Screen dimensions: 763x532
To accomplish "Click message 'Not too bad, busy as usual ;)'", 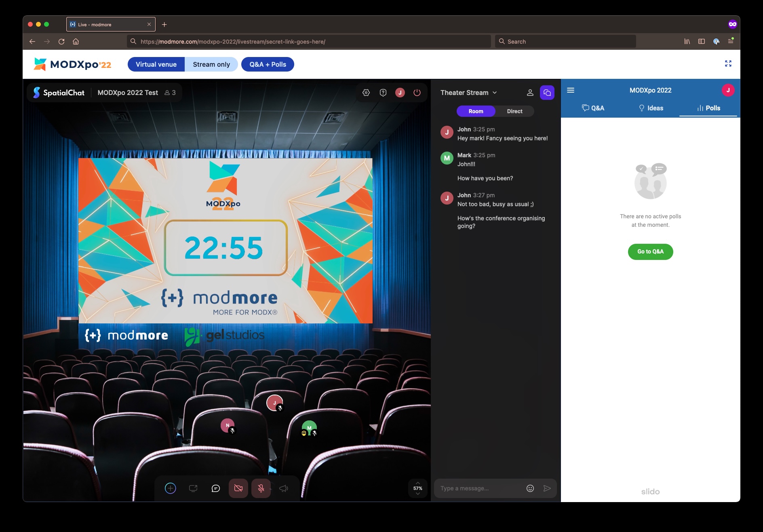I will pos(495,204).
